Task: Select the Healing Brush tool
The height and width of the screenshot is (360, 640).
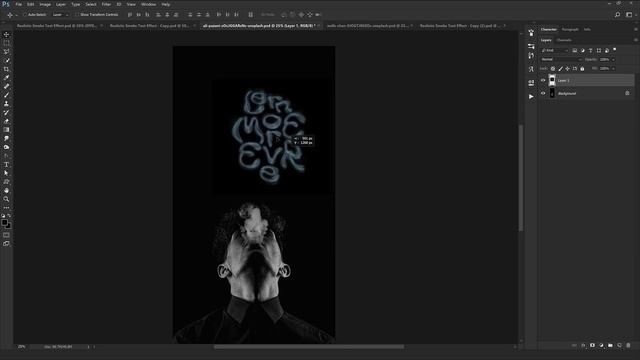Action: pos(6,86)
